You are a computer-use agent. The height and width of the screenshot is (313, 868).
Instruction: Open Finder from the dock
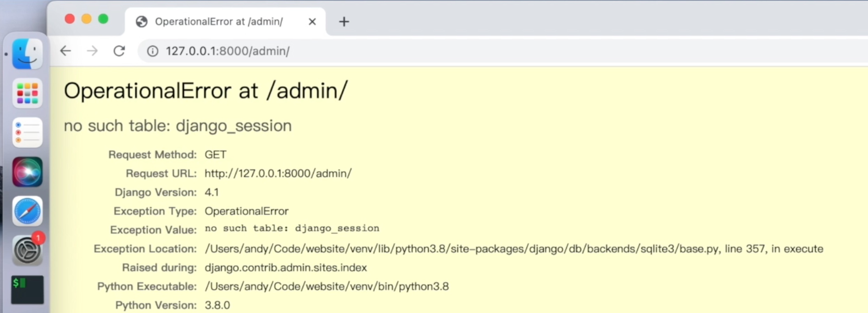[27, 54]
